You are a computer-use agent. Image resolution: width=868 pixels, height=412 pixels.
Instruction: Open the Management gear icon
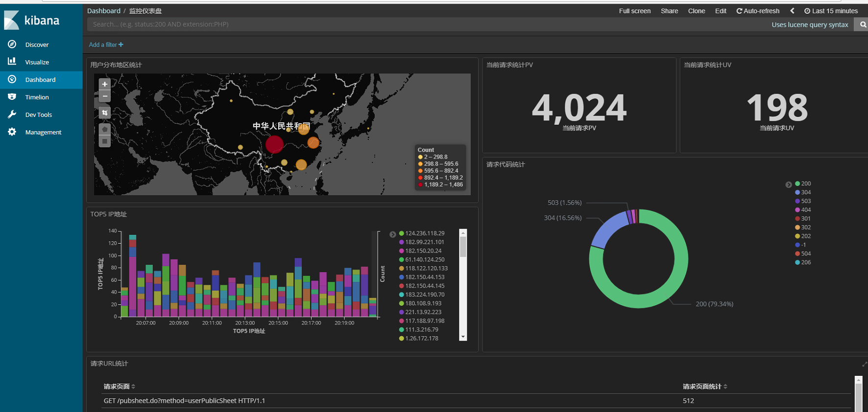click(12, 132)
